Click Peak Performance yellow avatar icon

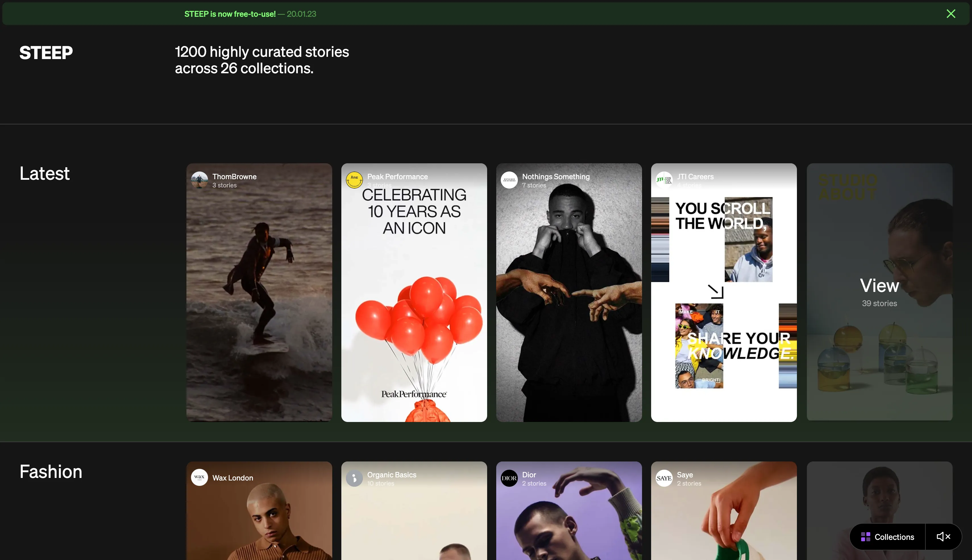(354, 180)
